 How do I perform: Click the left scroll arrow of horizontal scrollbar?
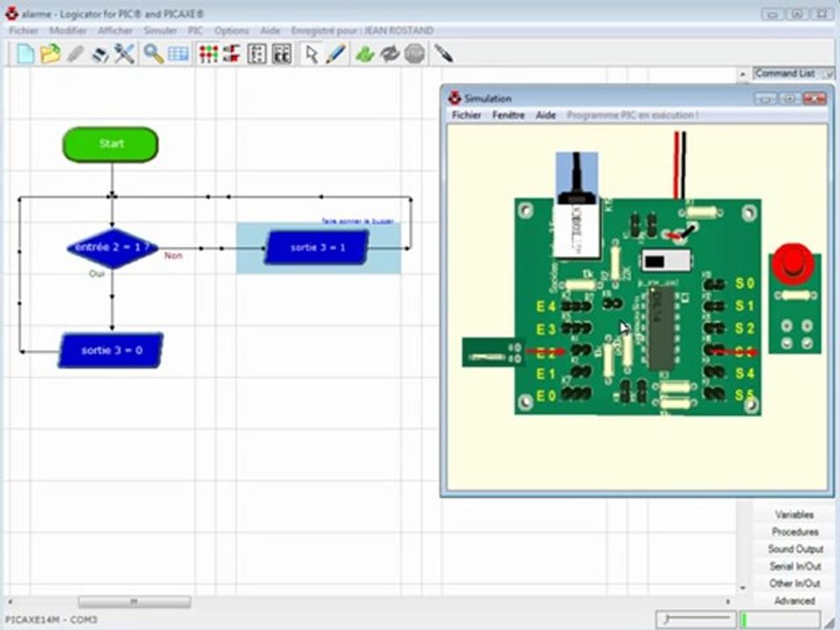coord(10,602)
